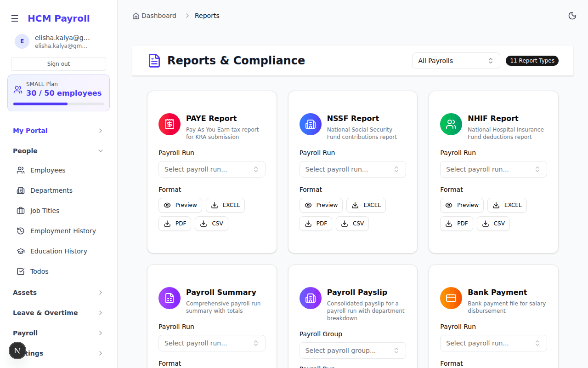This screenshot has height=368, width=588.
Task: Navigate to Dashboard via breadcrumb
Action: click(x=158, y=15)
